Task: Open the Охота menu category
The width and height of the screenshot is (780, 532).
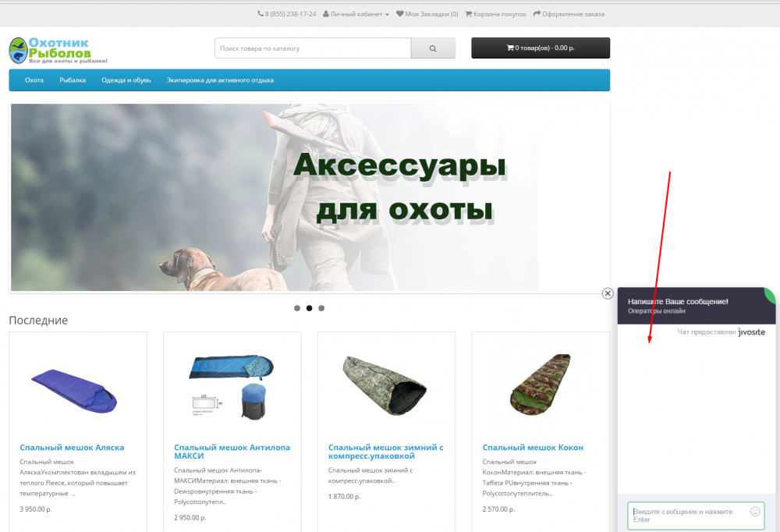Action: [34, 80]
